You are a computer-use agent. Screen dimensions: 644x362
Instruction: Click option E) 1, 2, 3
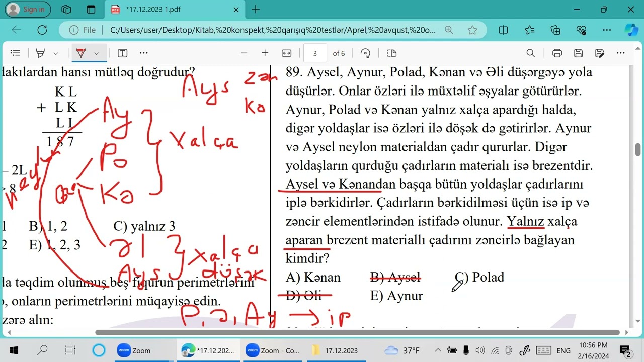click(55, 245)
